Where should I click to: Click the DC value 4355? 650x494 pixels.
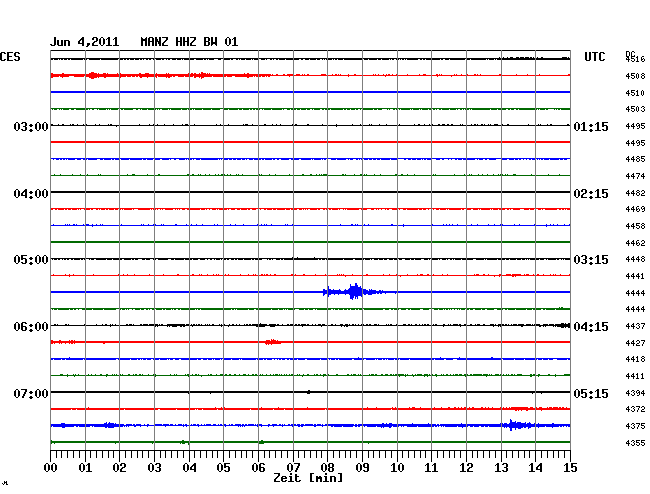[635, 443]
